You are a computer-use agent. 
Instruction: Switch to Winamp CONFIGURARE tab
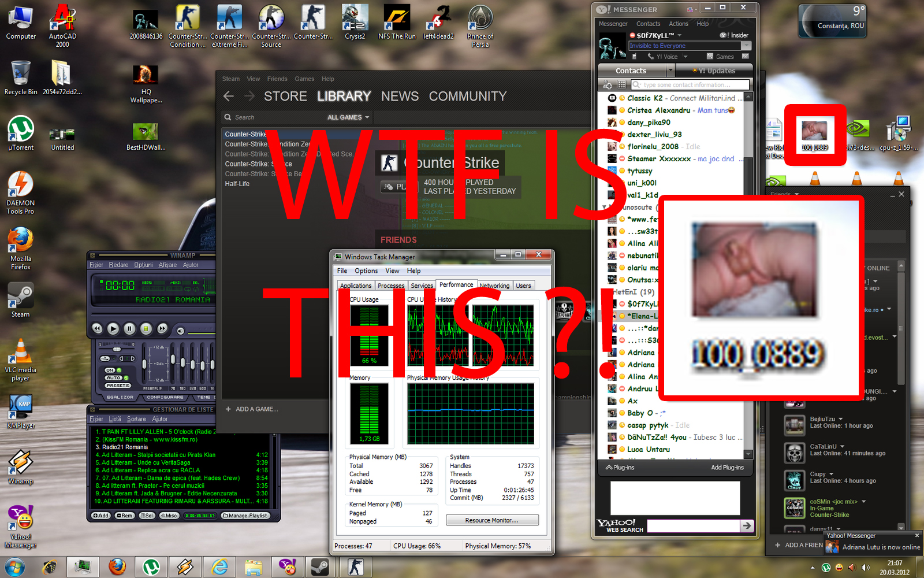click(165, 397)
